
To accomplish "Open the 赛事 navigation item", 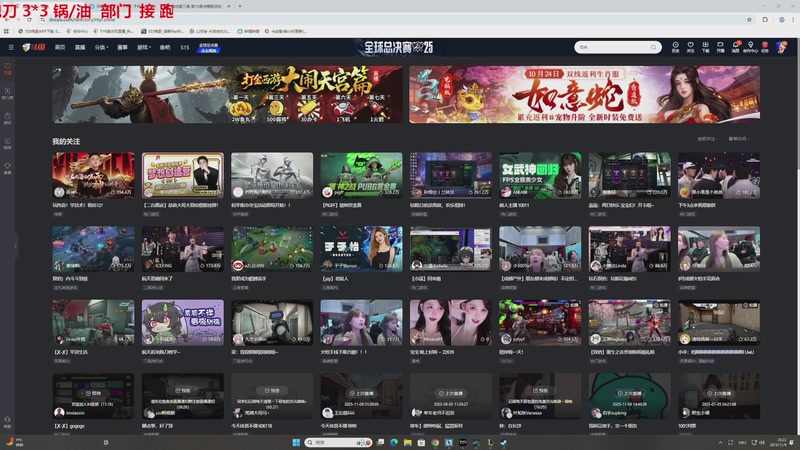I will coord(122,47).
